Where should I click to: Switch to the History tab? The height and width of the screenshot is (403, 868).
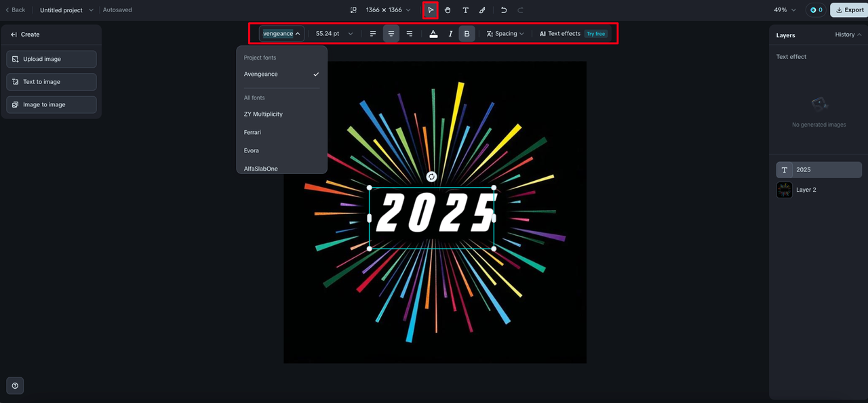848,35
